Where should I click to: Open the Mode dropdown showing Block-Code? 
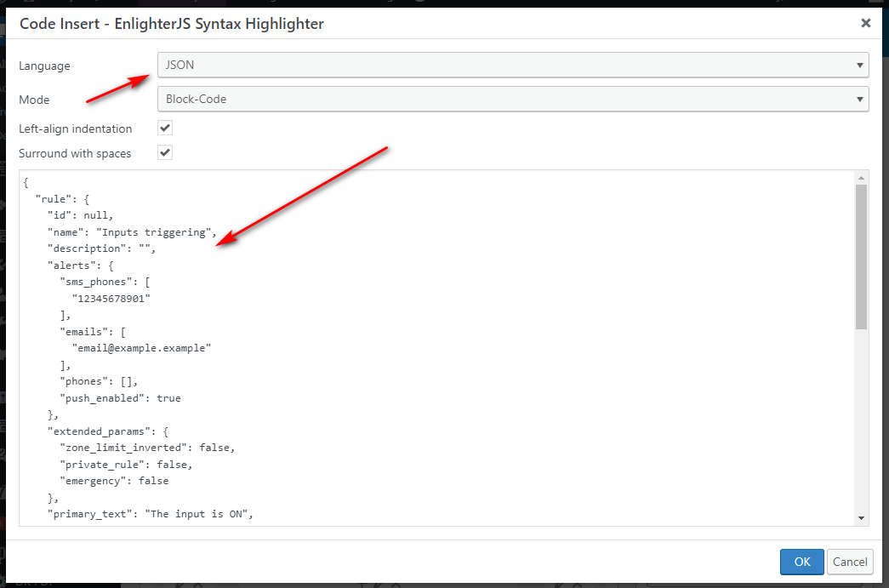coord(512,100)
